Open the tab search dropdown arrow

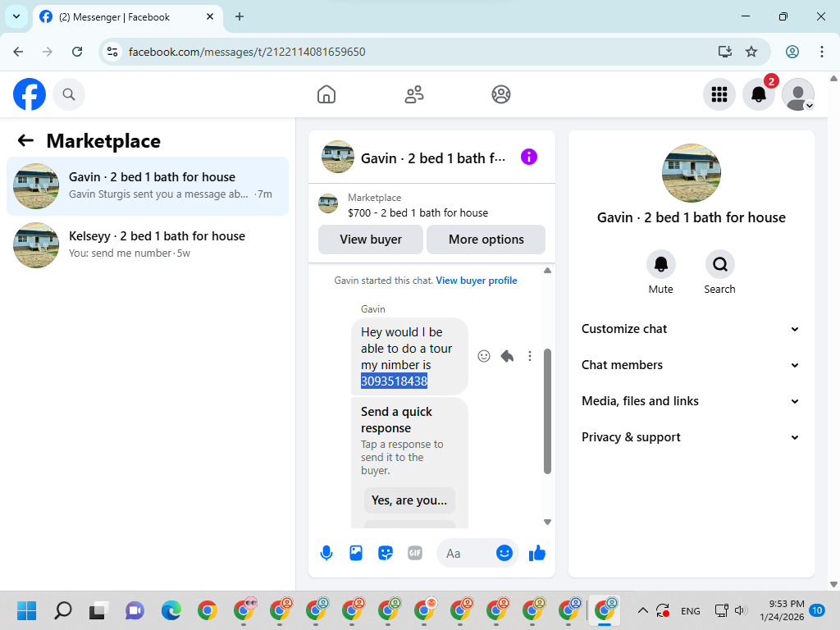(16, 16)
